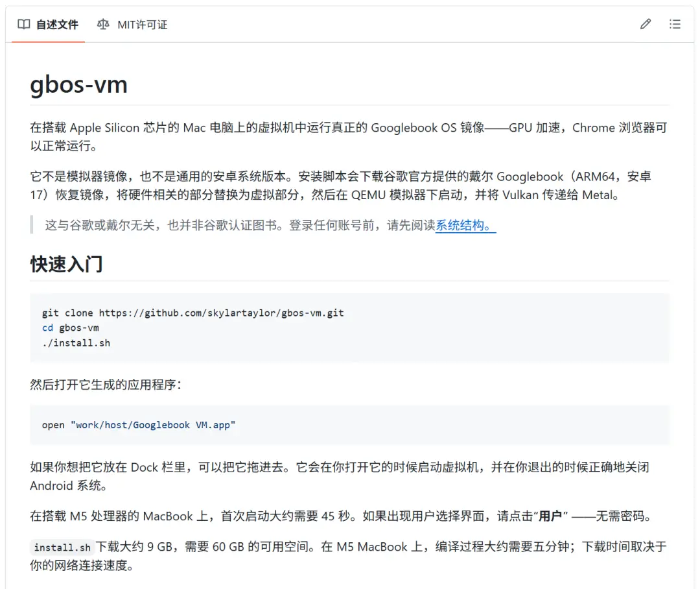Click the paragraph starting 如果你想把它放在 Dock
This screenshot has height=589, width=700.
tap(339, 476)
